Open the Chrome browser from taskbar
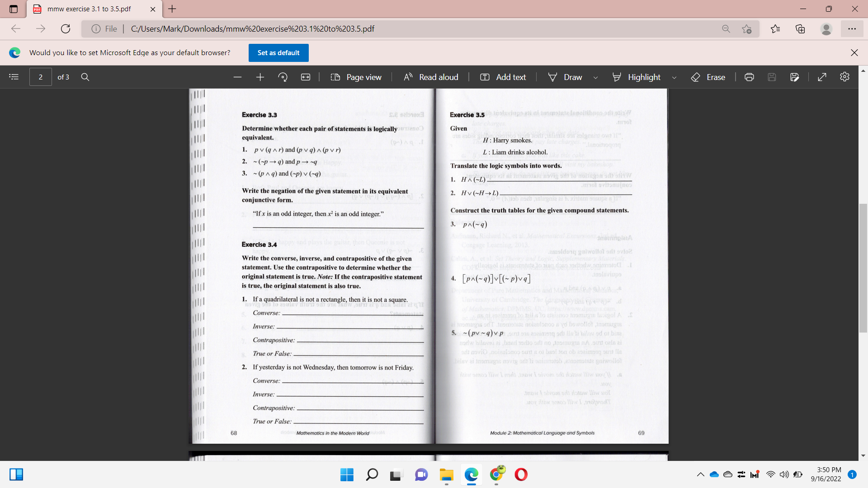This screenshot has width=868, height=488. point(497,474)
